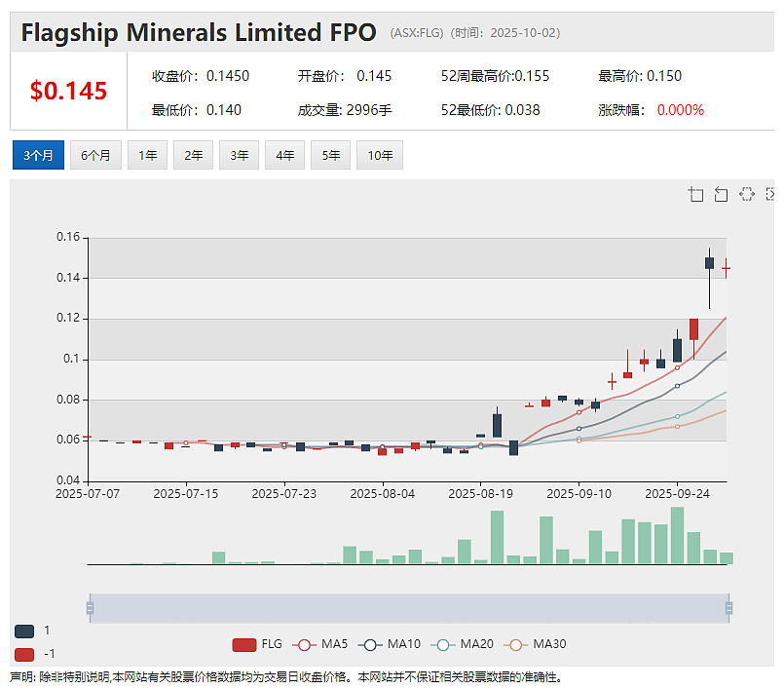784x689 pixels.
Task: Click the 2025-07-07 x-axis label
Action: coord(88,494)
